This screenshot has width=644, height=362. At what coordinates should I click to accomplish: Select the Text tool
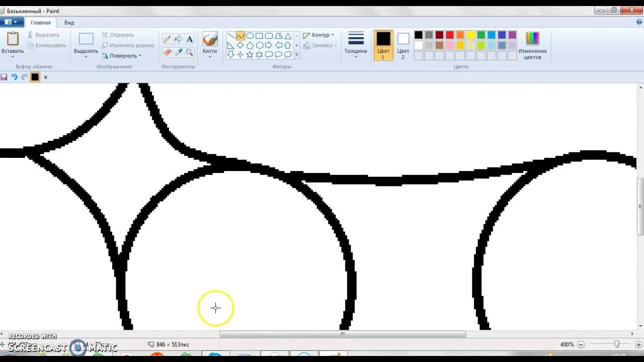coord(190,39)
